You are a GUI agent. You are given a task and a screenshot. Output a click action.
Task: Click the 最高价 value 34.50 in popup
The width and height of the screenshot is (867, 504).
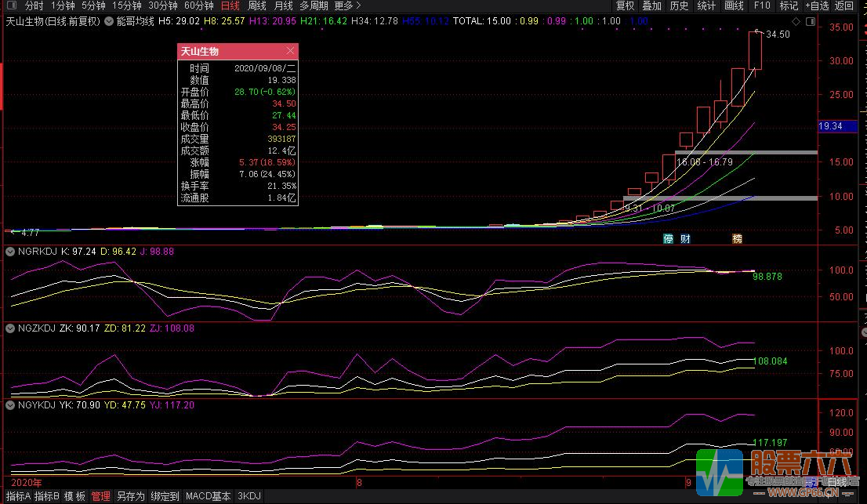click(x=284, y=103)
